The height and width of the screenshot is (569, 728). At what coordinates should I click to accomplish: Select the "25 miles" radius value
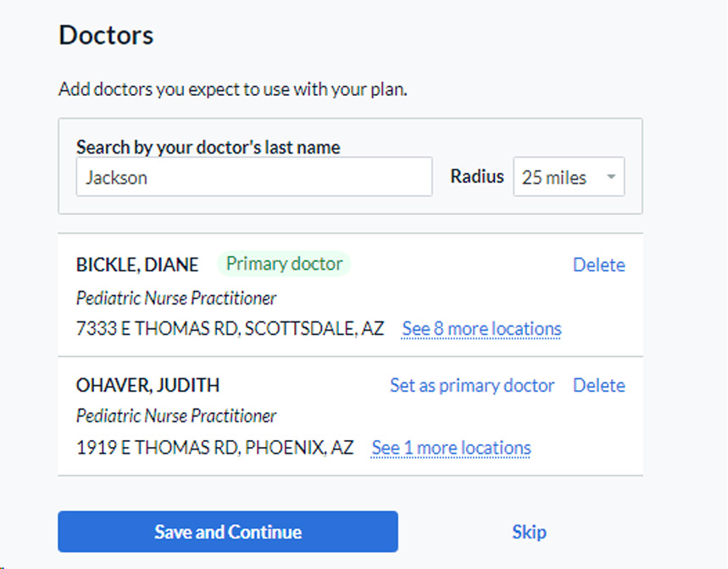point(555,177)
